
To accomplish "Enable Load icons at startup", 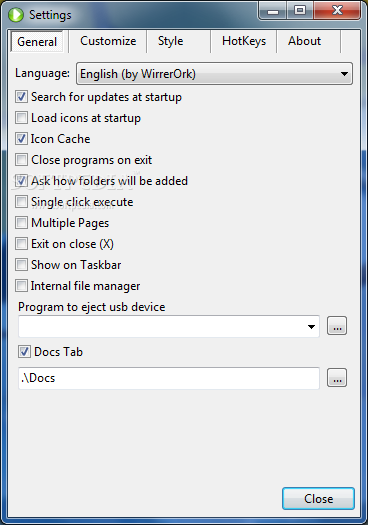I will pyautogui.click(x=21, y=118).
